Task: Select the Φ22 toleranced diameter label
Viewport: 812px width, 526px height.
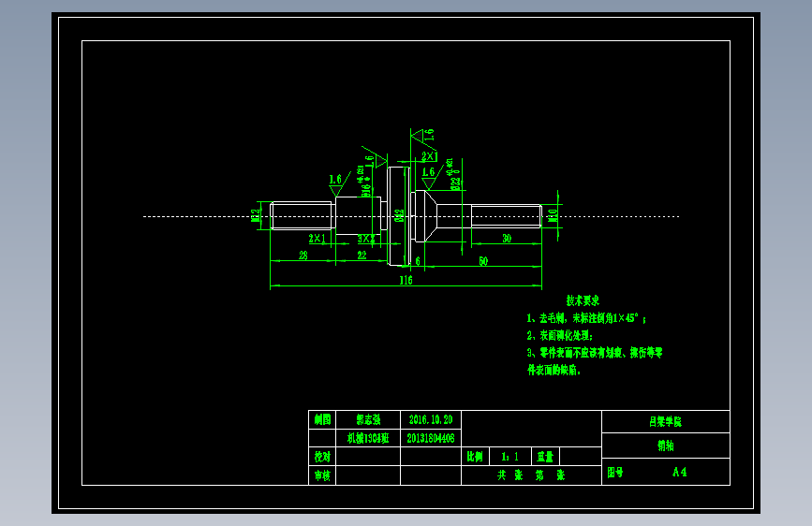Action: pos(453,174)
